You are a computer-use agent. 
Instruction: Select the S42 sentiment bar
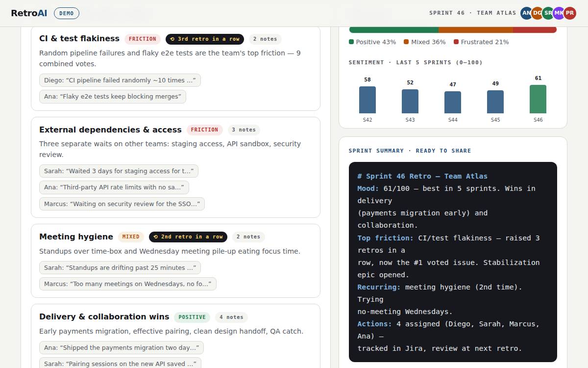(x=367, y=100)
